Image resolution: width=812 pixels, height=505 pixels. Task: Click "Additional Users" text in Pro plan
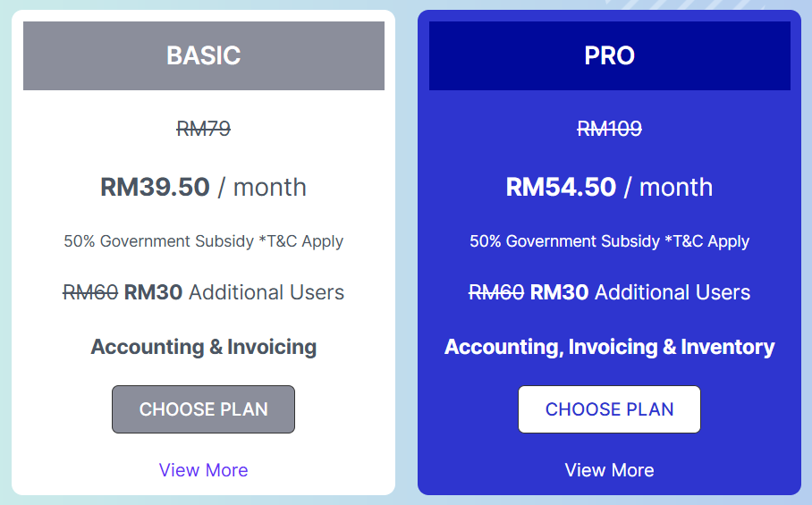click(x=672, y=292)
